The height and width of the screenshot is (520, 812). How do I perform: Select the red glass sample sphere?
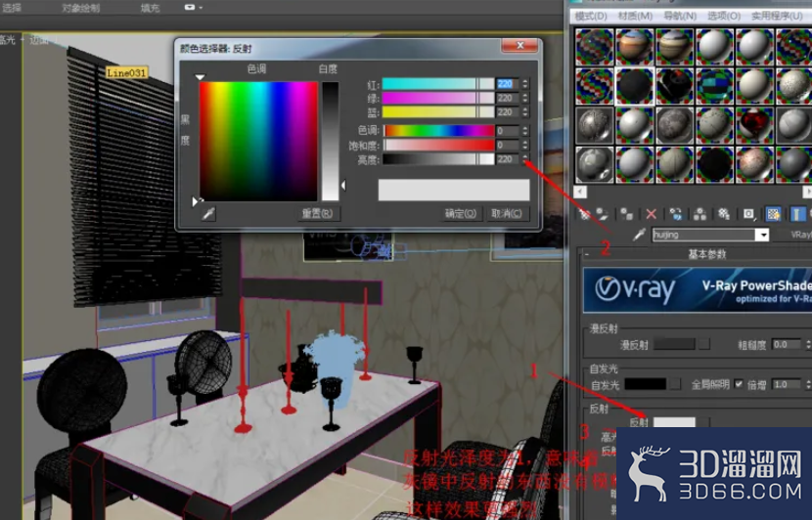754,125
